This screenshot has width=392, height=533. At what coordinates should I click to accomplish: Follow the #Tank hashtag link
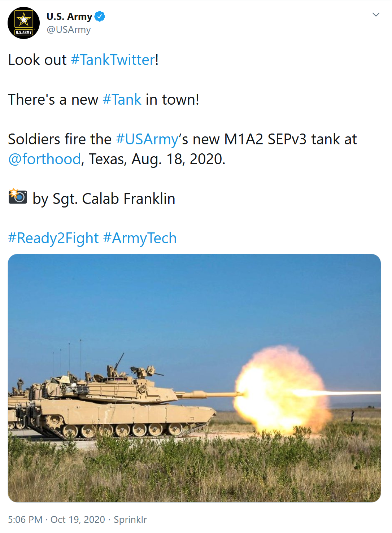click(122, 100)
